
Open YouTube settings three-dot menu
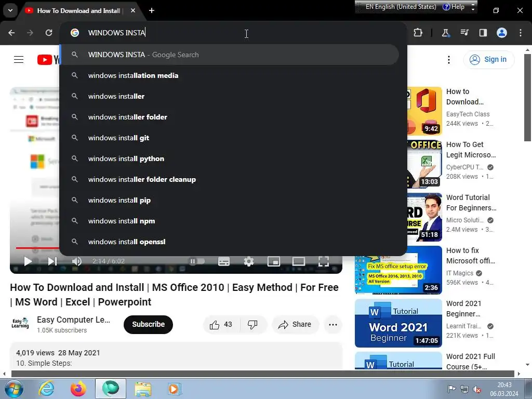pyautogui.click(x=448, y=60)
